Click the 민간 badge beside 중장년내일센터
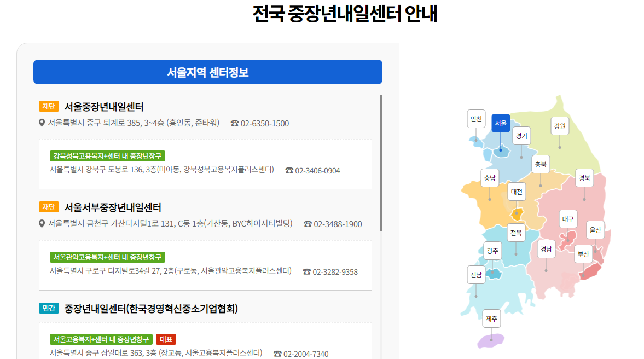644x359 pixels. point(49,308)
